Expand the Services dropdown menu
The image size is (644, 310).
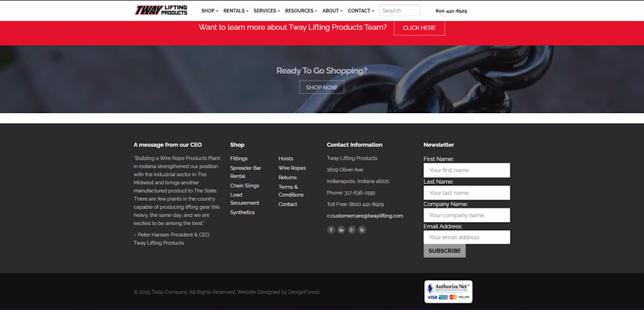tap(266, 11)
